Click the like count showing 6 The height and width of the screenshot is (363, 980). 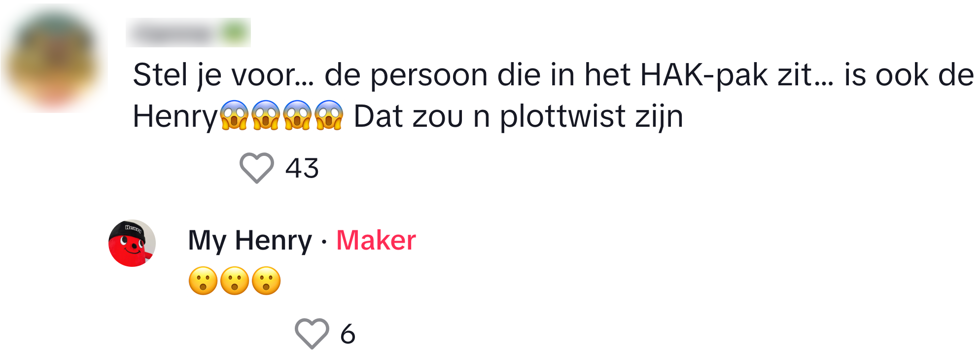point(348,335)
